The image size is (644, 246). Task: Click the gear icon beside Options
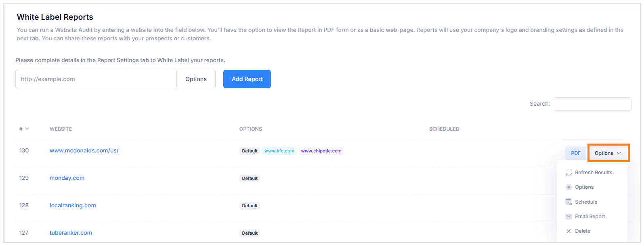[568, 187]
